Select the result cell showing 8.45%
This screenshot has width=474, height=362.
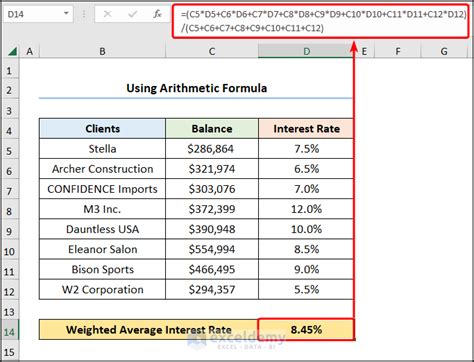tap(306, 330)
